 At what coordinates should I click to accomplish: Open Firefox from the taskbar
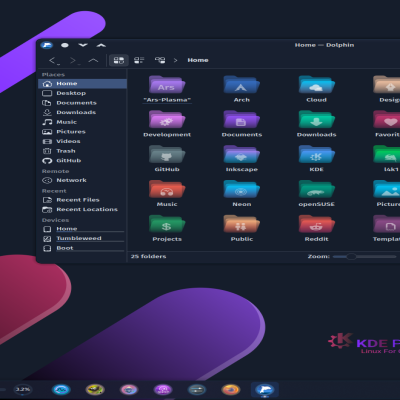pos(230,389)
